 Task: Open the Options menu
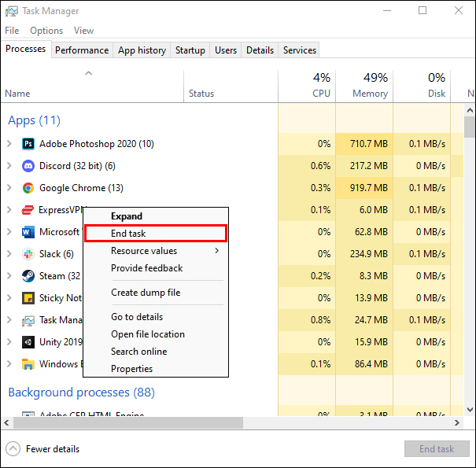click(46, 31)
